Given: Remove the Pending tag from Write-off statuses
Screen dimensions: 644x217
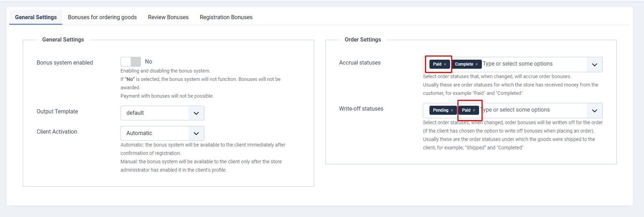Looking at the screenshot, I should tap(452, 110).
